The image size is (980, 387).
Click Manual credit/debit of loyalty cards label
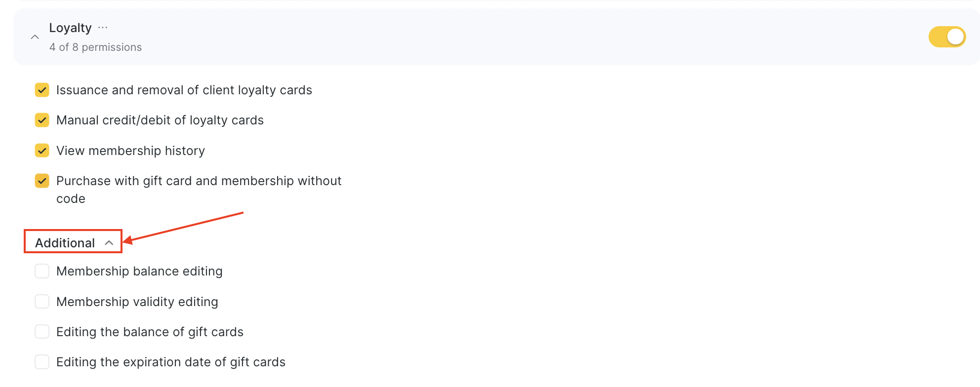(x=160, y=120)
